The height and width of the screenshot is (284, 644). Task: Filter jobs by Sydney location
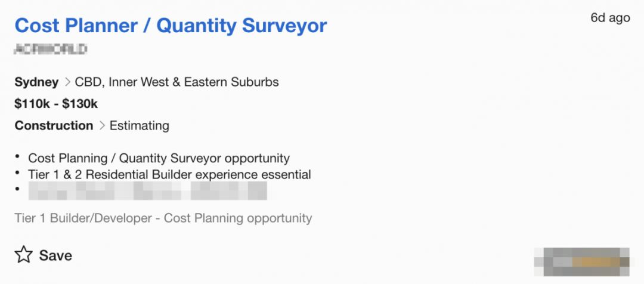[36, 82]
